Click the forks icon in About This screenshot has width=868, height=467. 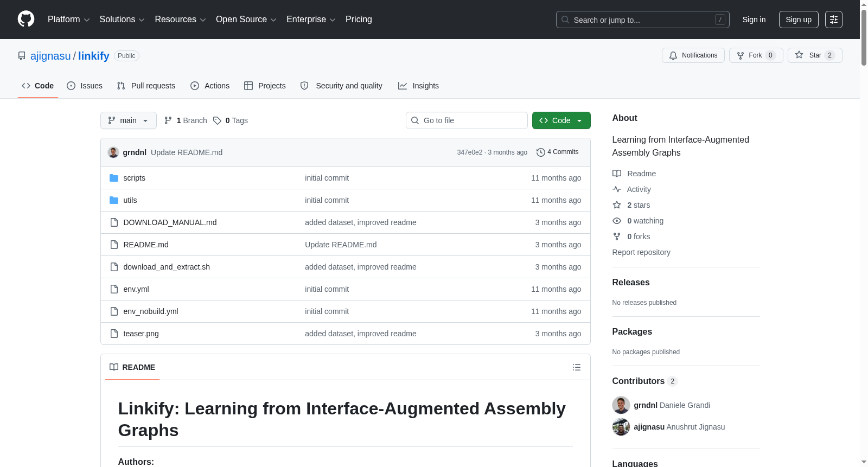click(617, 236)
